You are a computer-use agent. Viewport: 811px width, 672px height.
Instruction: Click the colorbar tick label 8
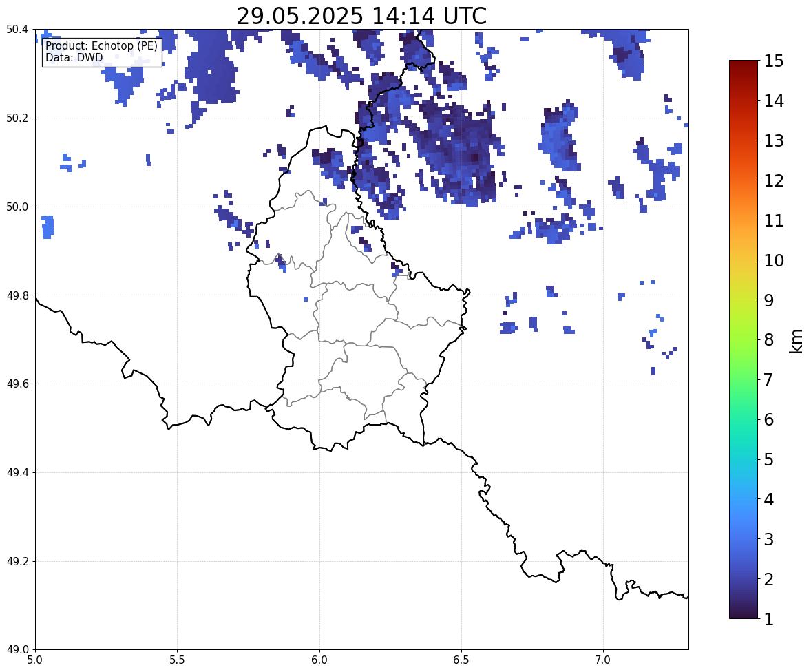tap(769, 340)
